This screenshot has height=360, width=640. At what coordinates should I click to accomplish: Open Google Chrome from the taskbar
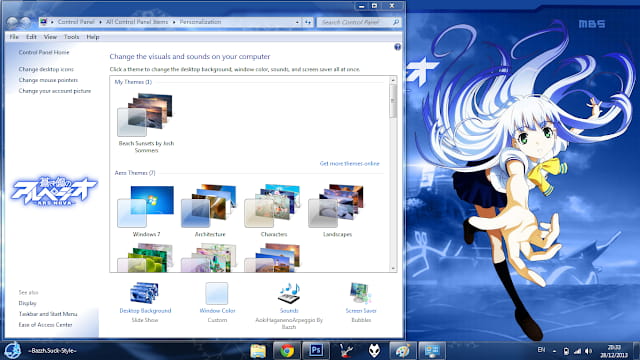287,351
